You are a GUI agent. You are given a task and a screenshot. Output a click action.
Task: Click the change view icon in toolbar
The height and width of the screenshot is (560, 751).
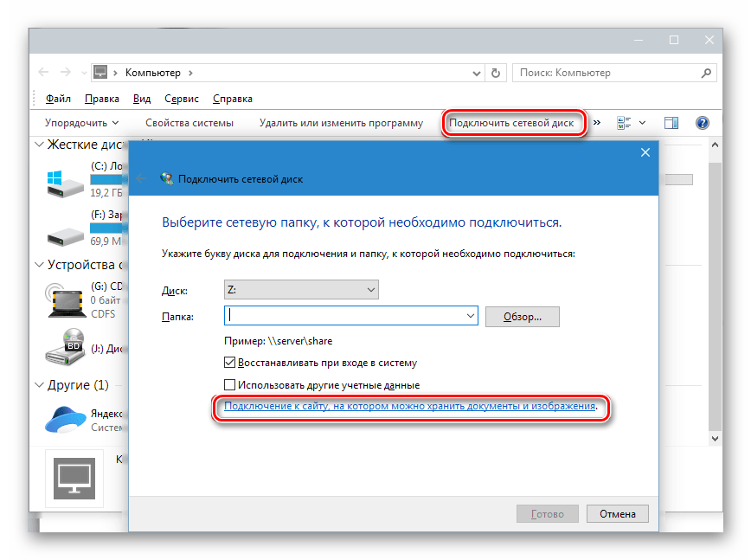point(624,123)
